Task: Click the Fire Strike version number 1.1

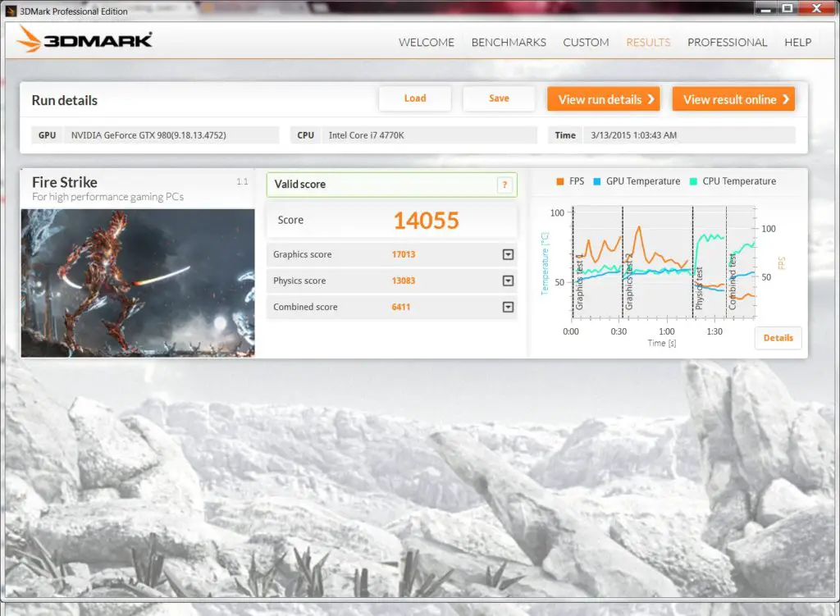Action: (x=242, y=181)
